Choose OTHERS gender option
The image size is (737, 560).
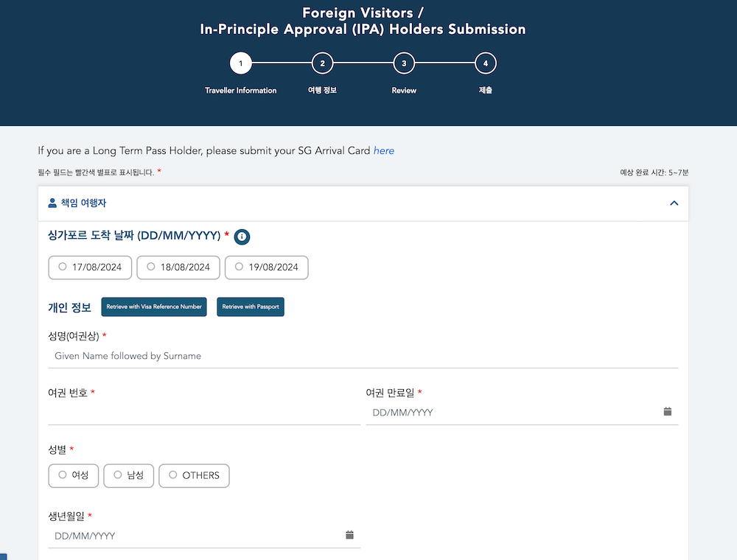(194, 475)
